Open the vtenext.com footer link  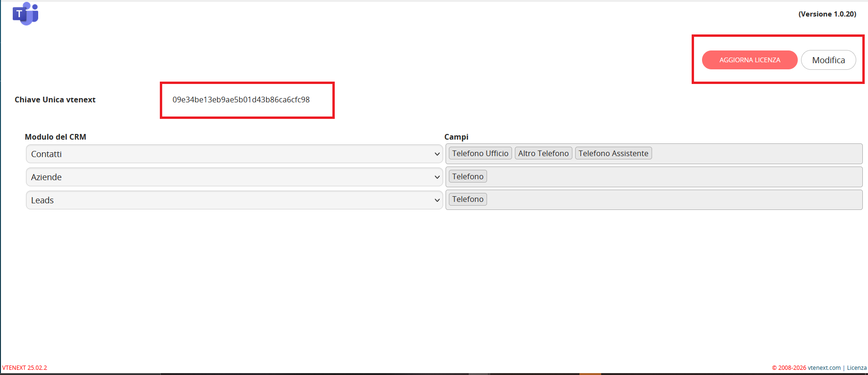tap(824, 368)
